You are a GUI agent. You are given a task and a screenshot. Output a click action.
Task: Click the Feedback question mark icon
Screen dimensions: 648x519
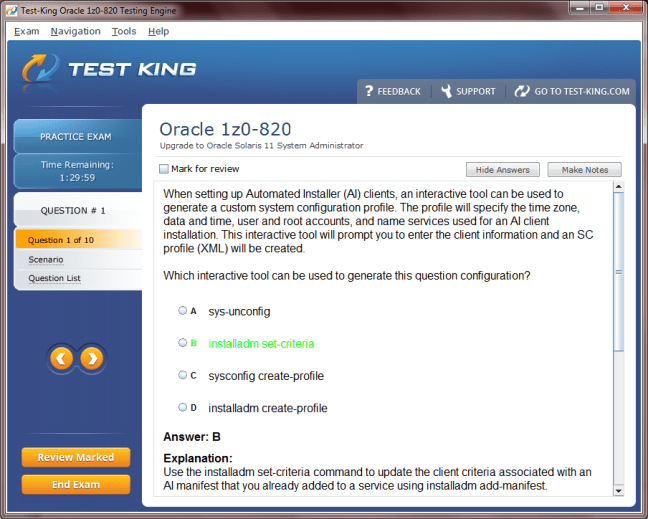click(369, 91)
